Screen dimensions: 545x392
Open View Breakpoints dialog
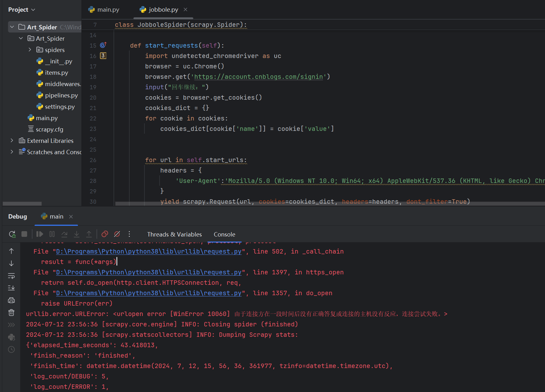[105, 234]
